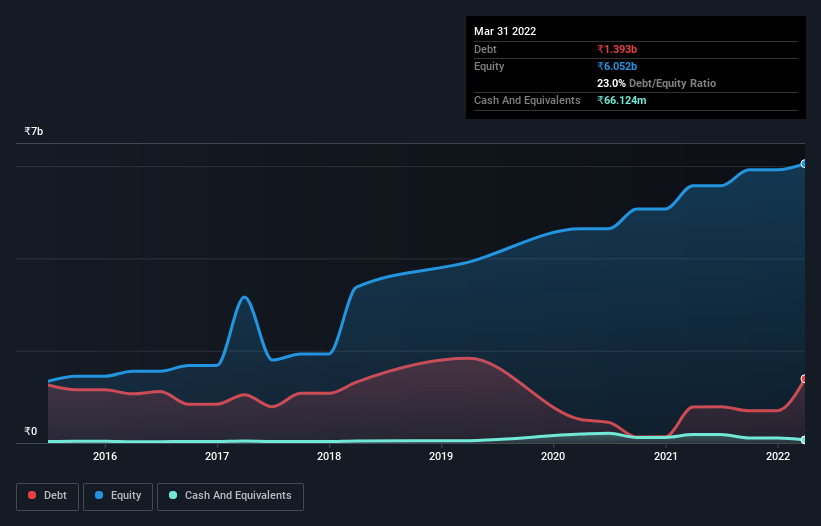Select the 2022 x-axis label

[778, 456]
